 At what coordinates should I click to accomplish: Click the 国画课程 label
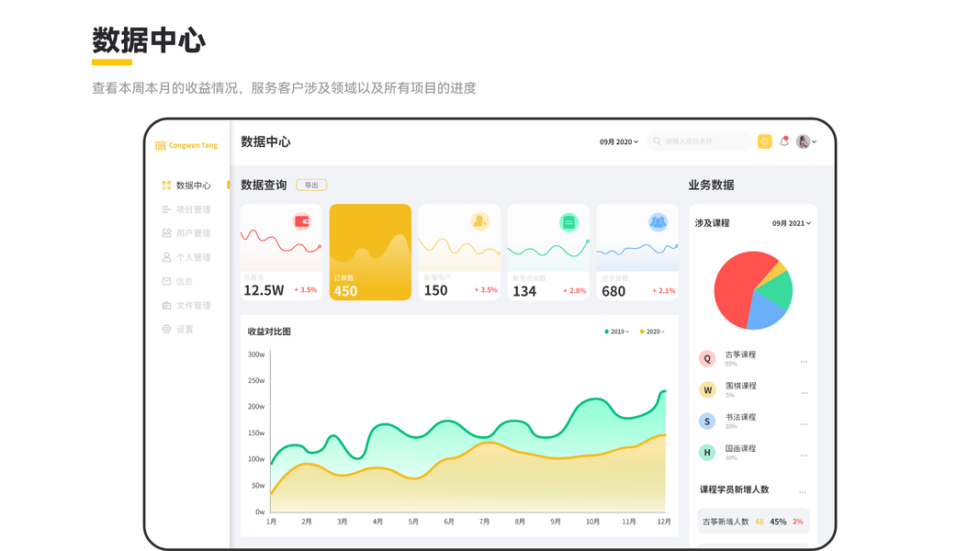pos(740,448)
